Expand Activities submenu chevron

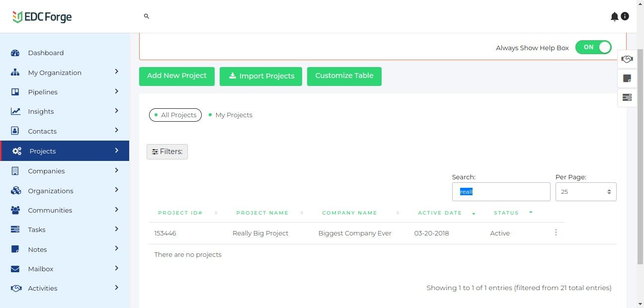coord(116,287)
